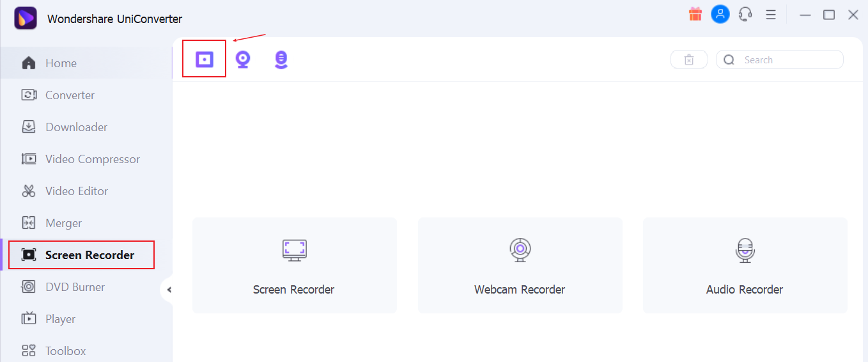The height and width of the screenshot is (362, 868).
Task: Launch the Screen Recorder card
Action: 294,265
